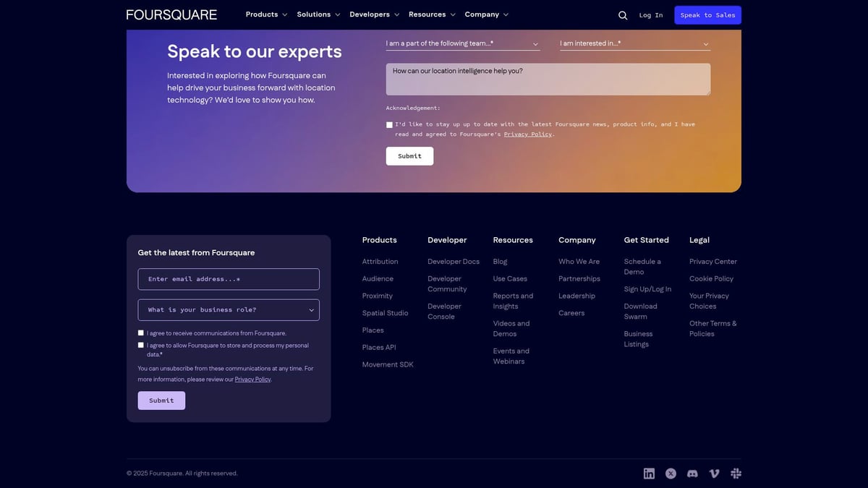
Task: Open the search magnifier icon
Action: 623,15
